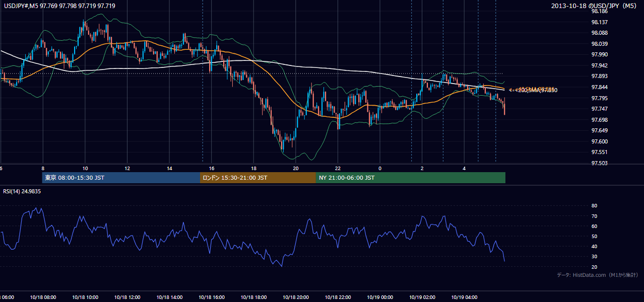
Task: Click RSI scale value 70
Action: click(x=594, y=216)
